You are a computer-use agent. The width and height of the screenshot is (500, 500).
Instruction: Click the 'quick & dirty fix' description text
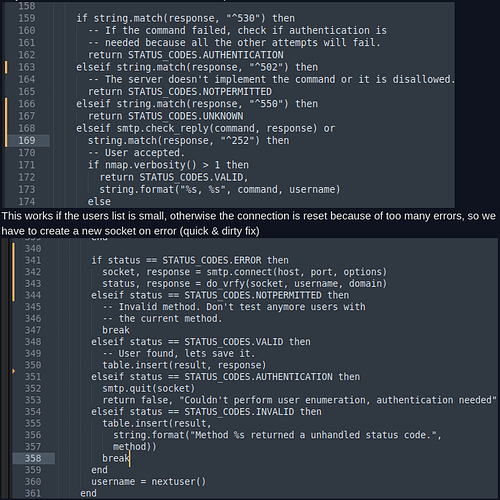(220, 231)
